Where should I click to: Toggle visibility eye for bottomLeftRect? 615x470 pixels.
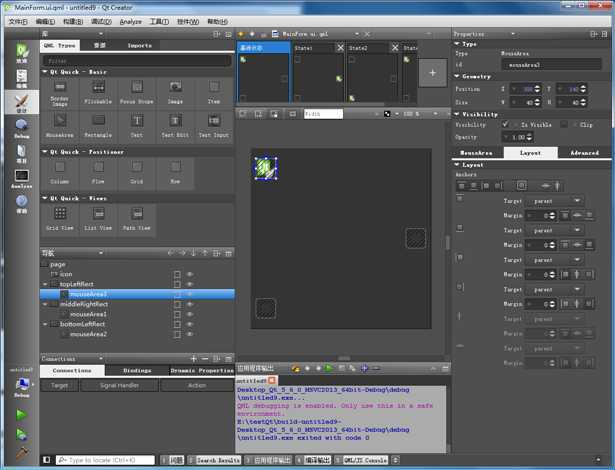(x=190, y=324)
